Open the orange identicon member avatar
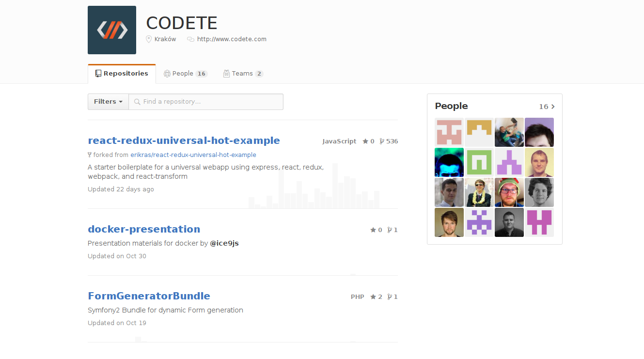 coord(479,132)
